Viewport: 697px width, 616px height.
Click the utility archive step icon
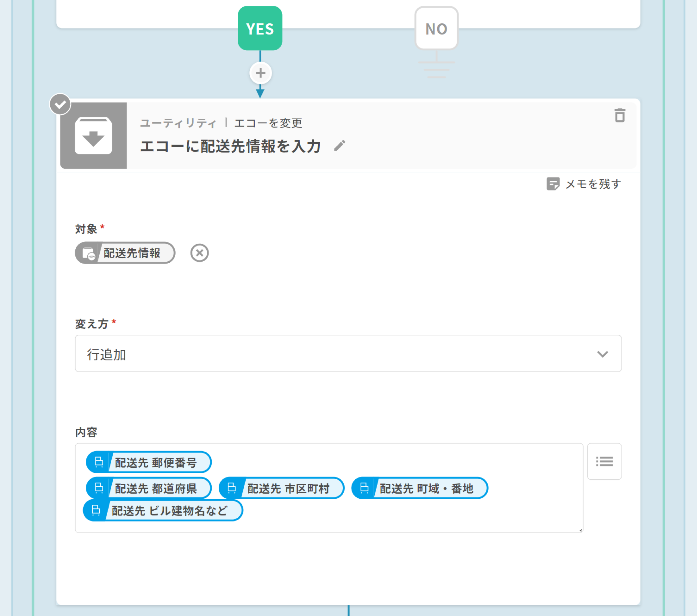coord(93,136)
